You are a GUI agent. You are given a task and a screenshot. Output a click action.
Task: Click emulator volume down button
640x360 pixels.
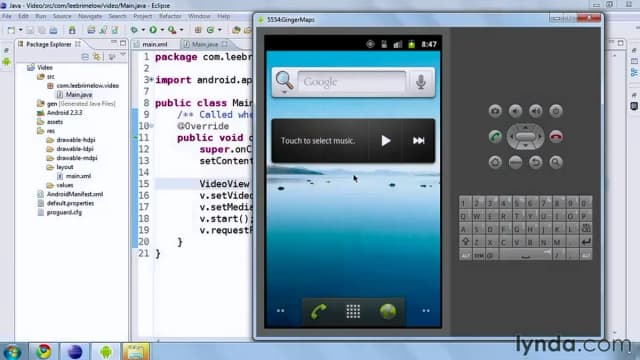tap(516, 111)
